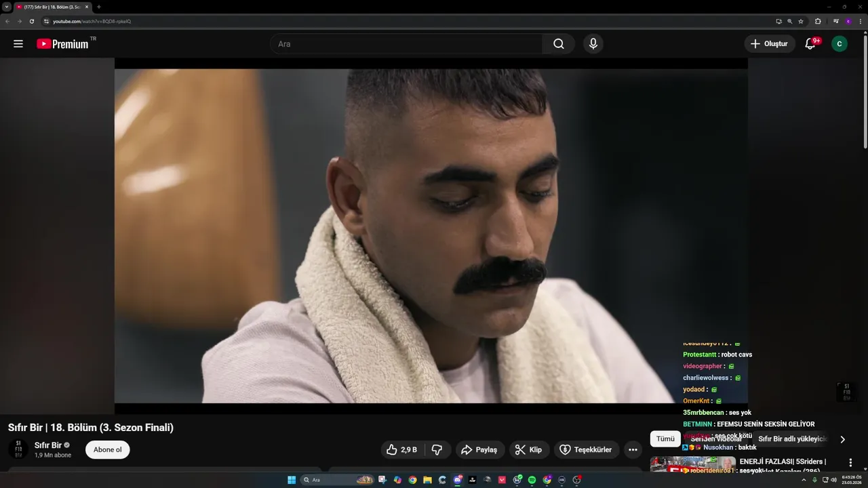Open the ENERJİ FAZLASI recommended video thumbnail
The image size is (868, 488).
click(x=693, y=464)
